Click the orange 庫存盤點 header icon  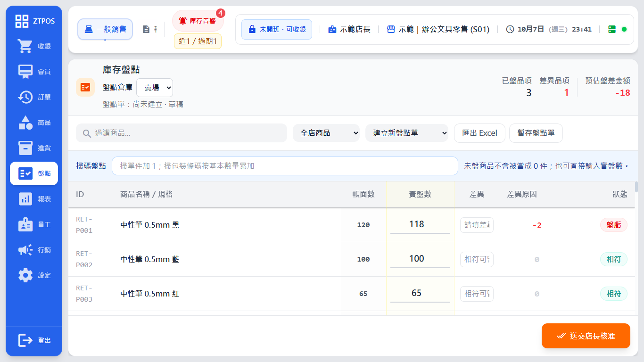coord(85,87)
